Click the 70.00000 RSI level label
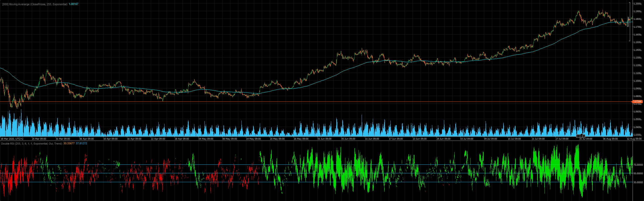Image resolution: width=644 pixels, height=201 pixels. pyautogui.click(x=638, y=165)
